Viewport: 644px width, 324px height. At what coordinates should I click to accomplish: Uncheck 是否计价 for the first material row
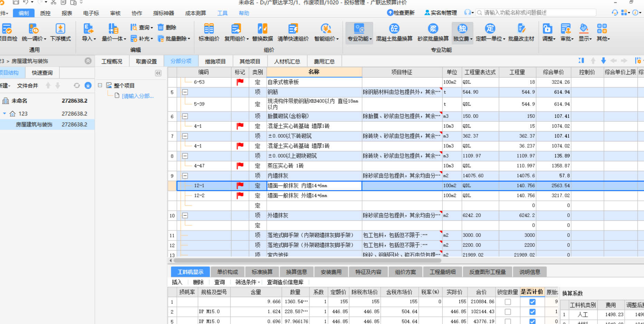coord(532,302)
